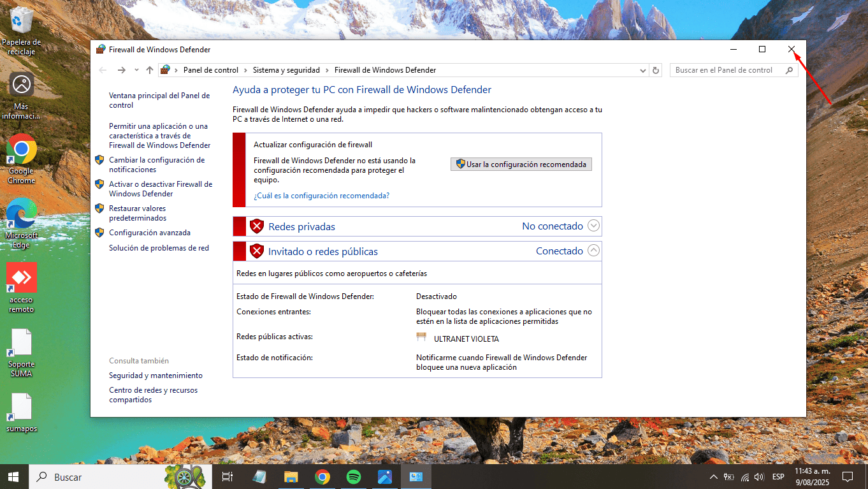Click the Back navigation arrow
This screenshot has height=489, width=868.
(103, 70)
